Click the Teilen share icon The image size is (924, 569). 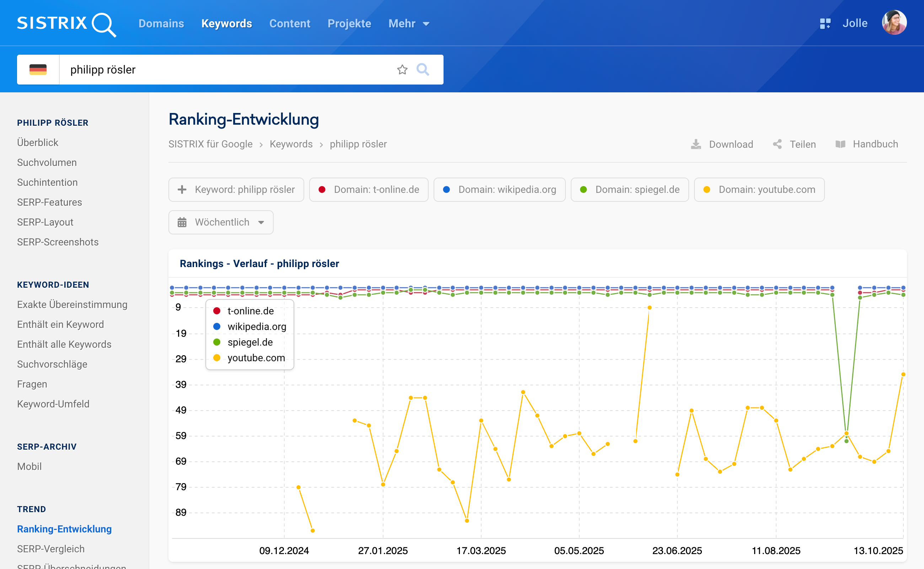(x=777, y=144)
